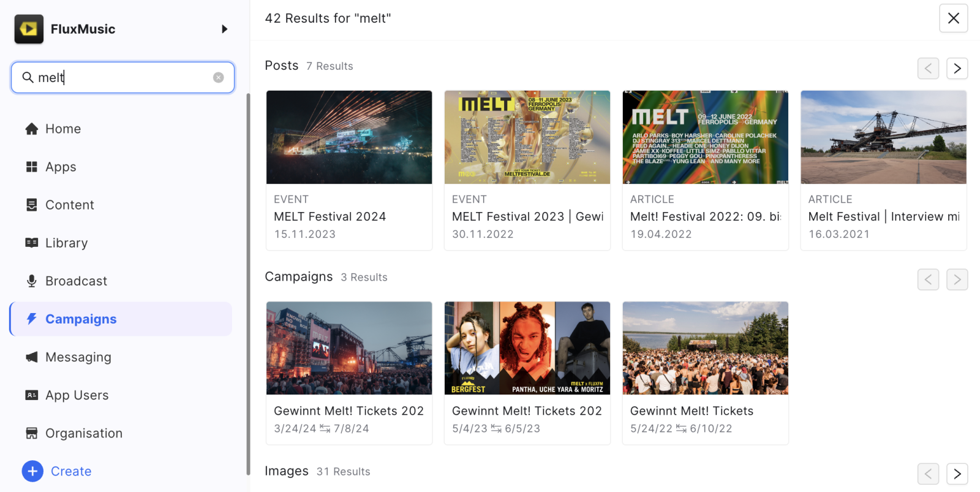Go to App Users section
This screenshot has width=980, height=492.
[x=121, y=395]
